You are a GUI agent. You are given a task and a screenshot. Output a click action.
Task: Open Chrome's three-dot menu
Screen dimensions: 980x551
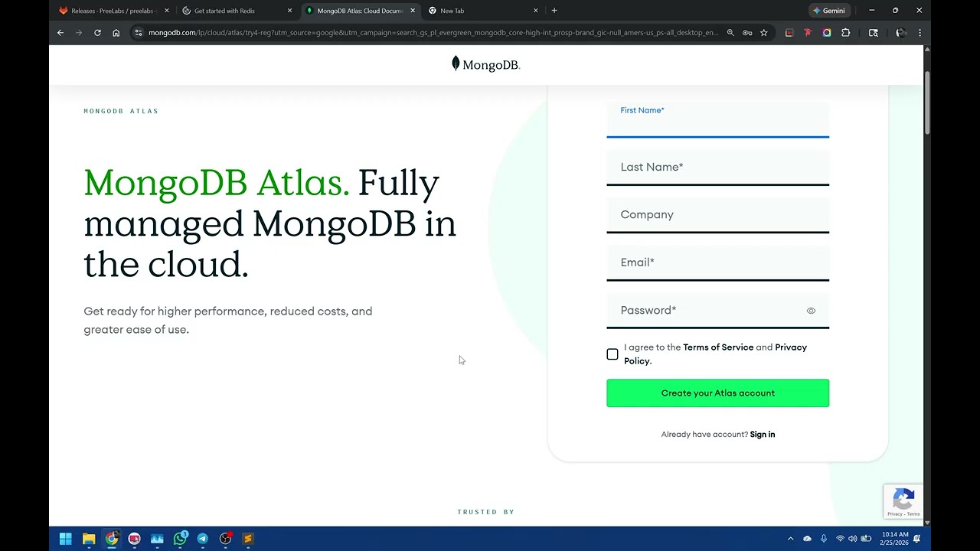(x=920, y=33)
